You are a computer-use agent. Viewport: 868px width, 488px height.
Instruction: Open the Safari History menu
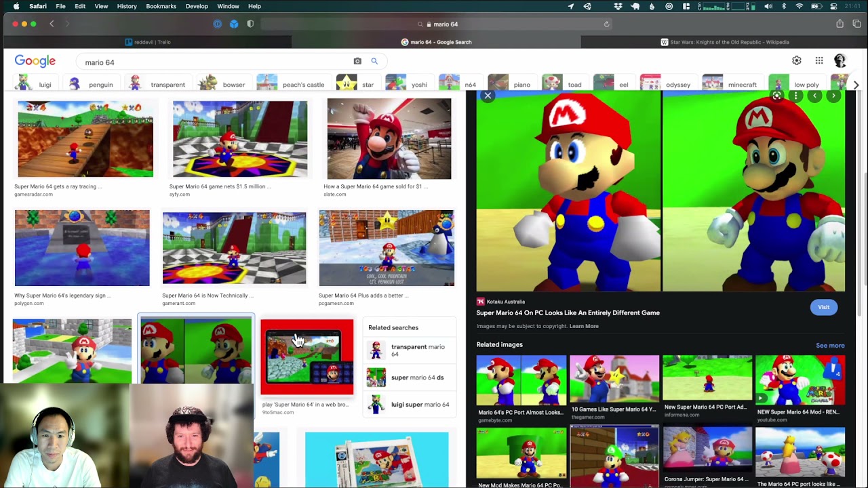coord(127,6)
